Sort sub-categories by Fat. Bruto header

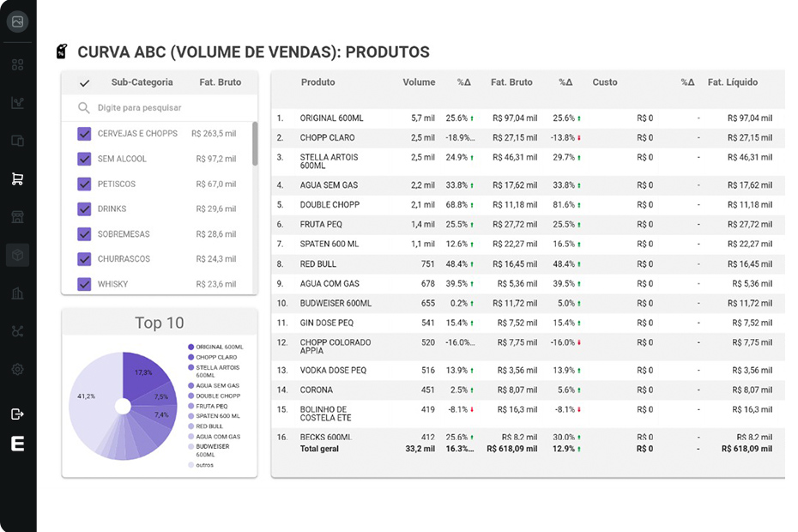coord(221,82)
